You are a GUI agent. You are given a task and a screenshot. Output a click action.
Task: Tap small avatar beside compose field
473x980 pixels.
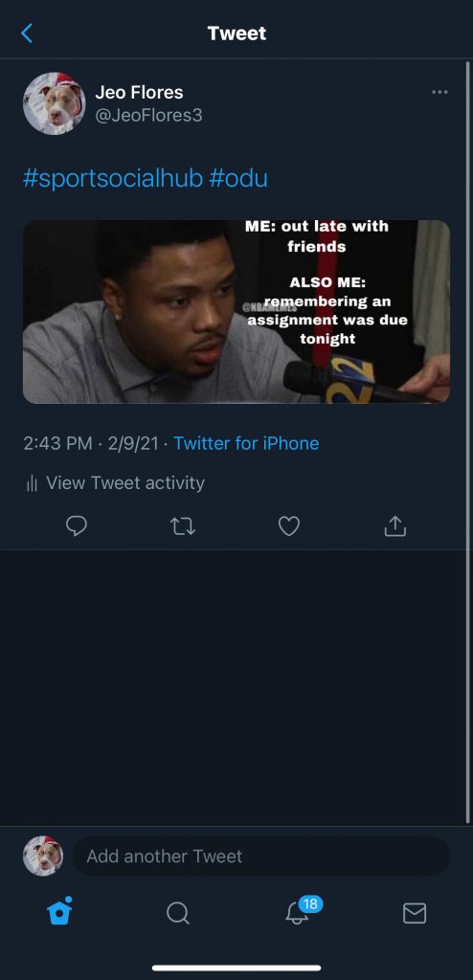click(x=43, y=856)
